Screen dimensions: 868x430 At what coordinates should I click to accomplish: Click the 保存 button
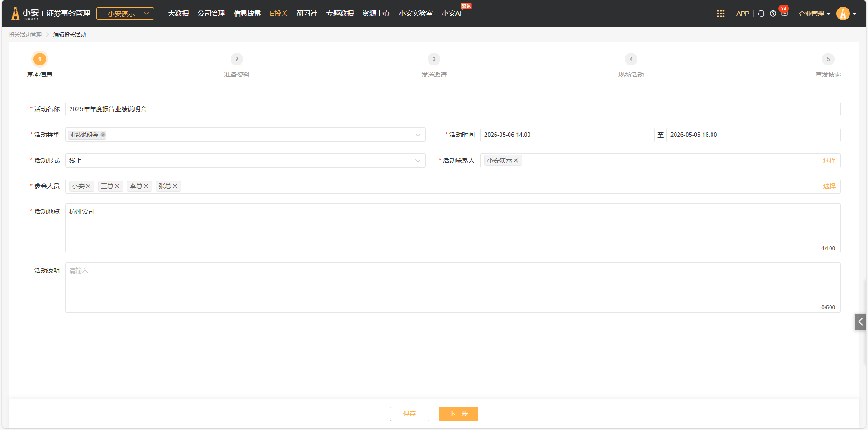pos(410,414)
